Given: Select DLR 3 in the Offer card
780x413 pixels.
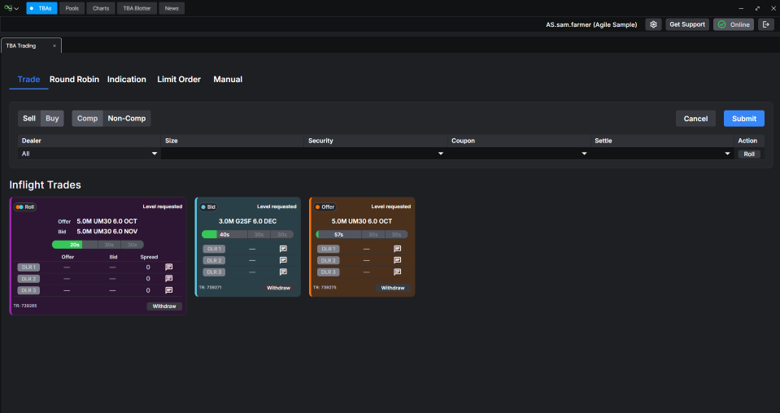Looking at the screenshot, I should (328, 272).
